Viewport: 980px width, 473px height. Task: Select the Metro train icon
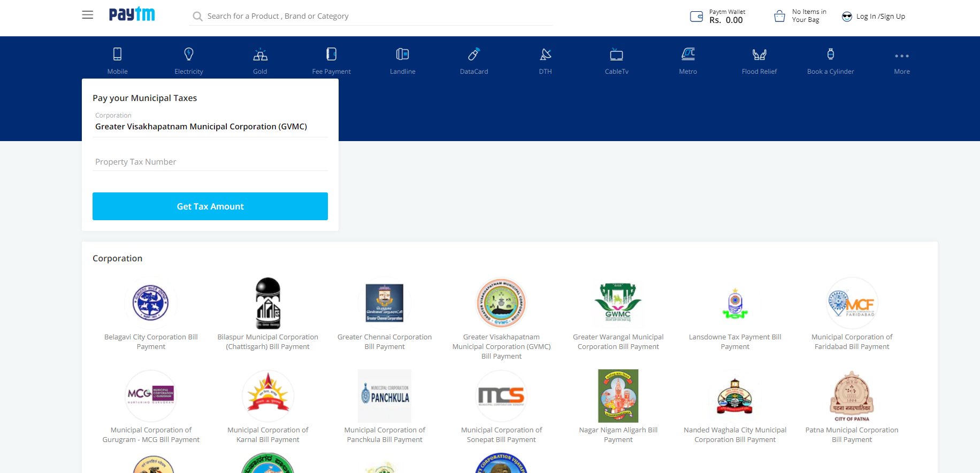click(688, 54)
